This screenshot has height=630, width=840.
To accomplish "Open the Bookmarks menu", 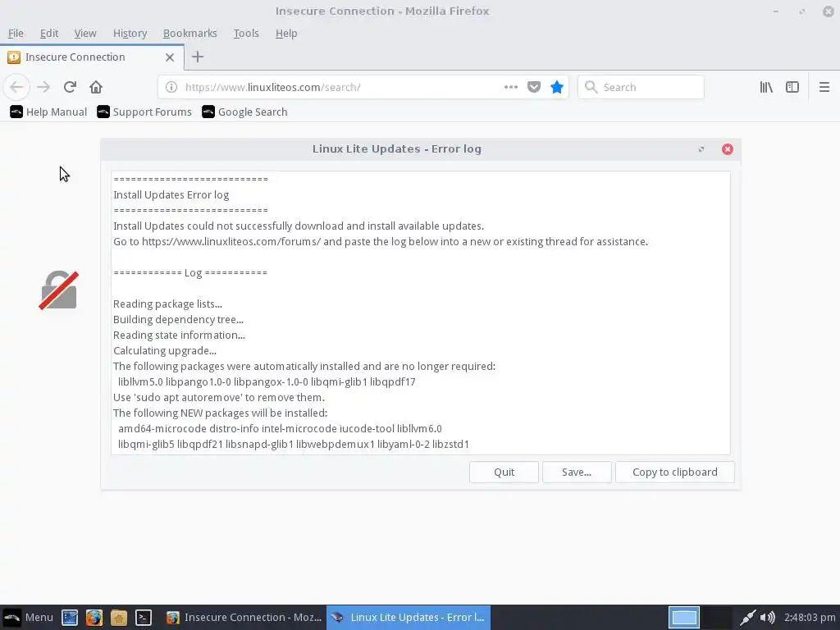I will pos(189,33).
